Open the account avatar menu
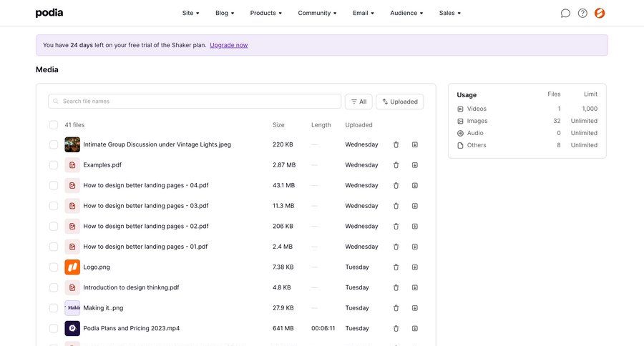The image size is (644, 346). pos(600,13)
